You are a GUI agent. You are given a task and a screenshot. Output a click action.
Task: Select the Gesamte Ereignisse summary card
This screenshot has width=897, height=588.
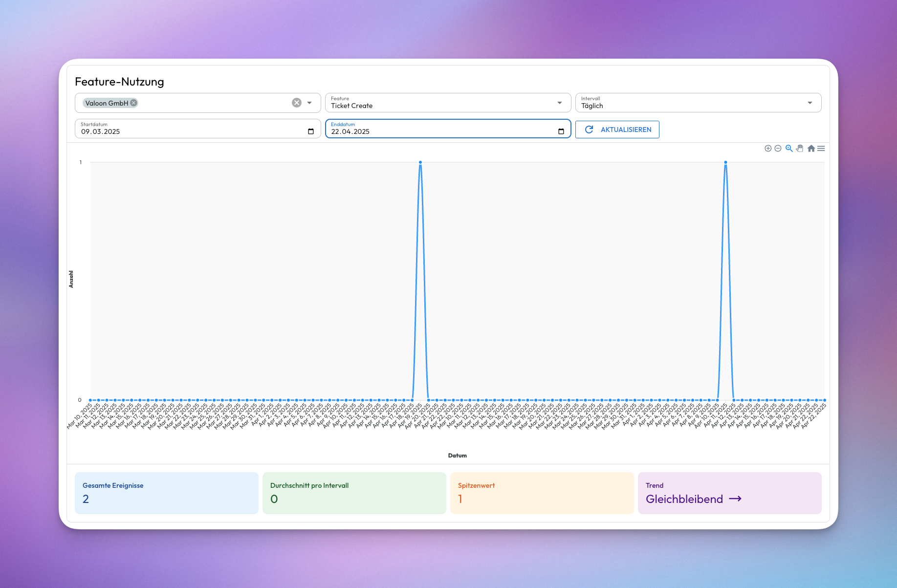[166, 493]
